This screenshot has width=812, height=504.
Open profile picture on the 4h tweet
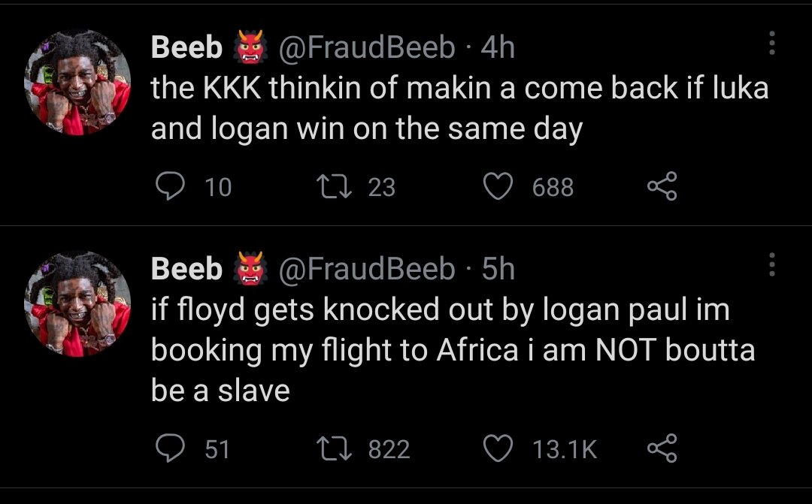tap(78, 82)
